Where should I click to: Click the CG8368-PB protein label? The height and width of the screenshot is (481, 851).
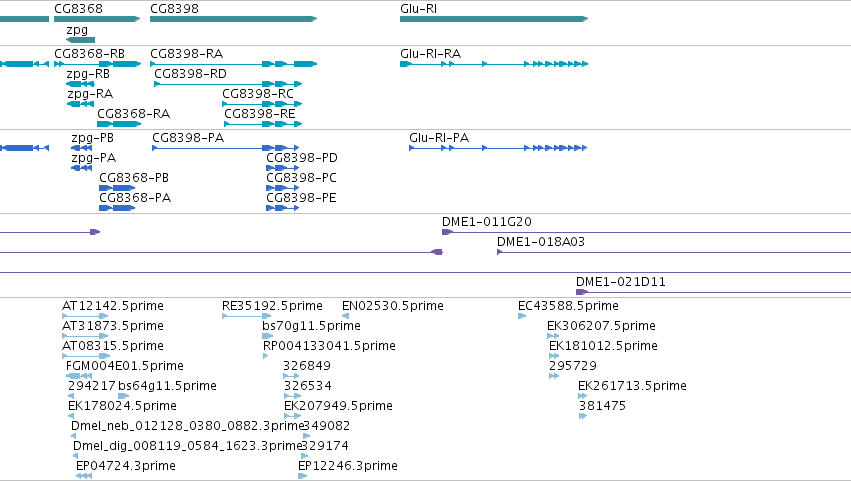[x=134, y=178]
